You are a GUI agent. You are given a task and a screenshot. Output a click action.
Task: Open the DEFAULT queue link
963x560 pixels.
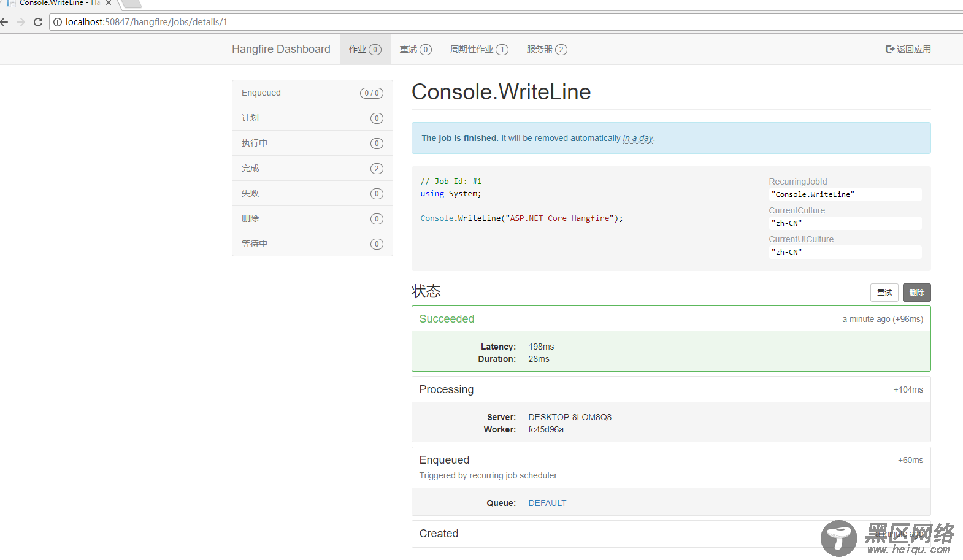pos(547,503)
